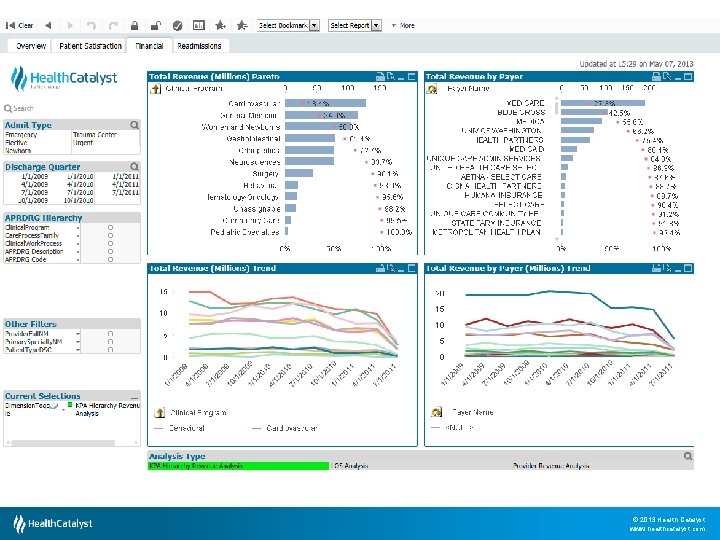Viewport: 720px width, 540px height.
Task: Expand the APRDRG Description dropdown filter
Action: pos(78,252)
